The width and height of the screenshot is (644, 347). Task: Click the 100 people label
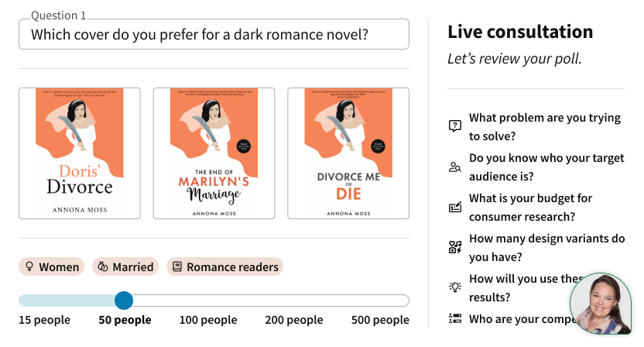pos(208,320)
